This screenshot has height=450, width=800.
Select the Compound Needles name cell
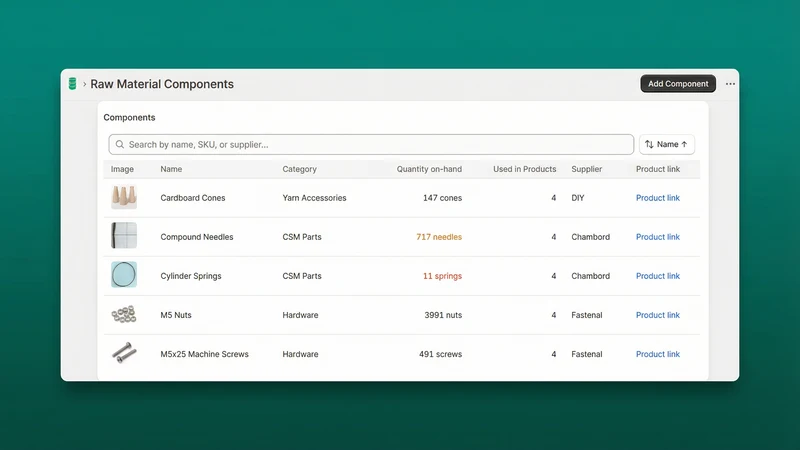click(197, 237)
